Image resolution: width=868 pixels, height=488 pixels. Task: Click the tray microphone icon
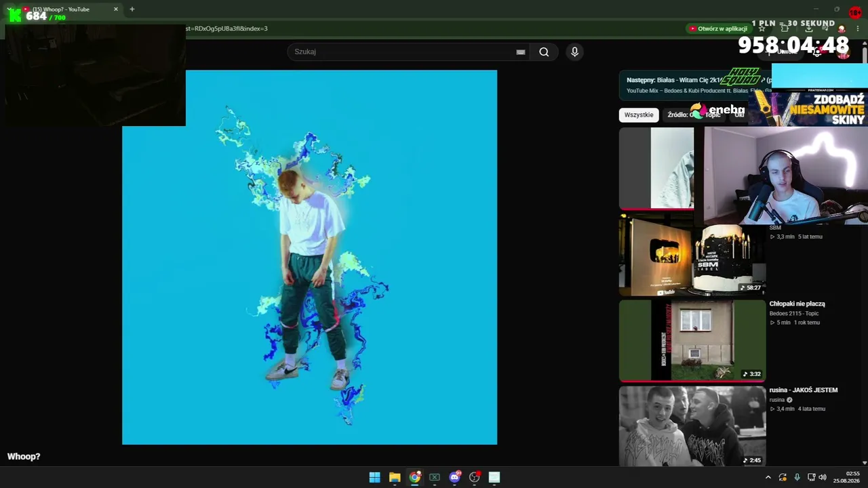coord(797,477)
